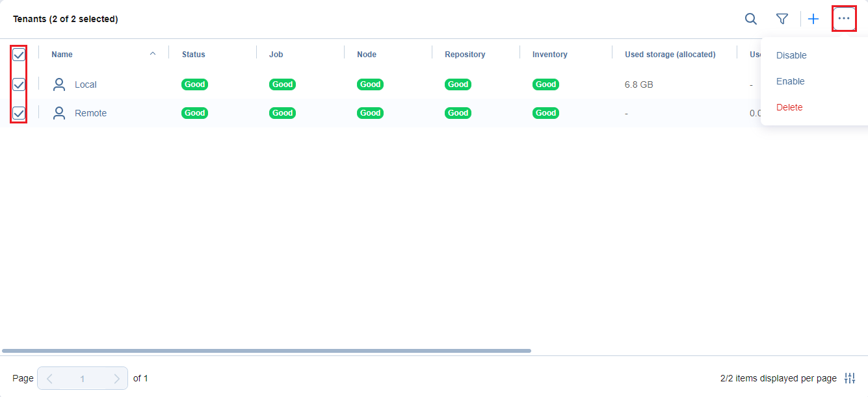Click the three-dot more actions icon

tap(844, 19)
